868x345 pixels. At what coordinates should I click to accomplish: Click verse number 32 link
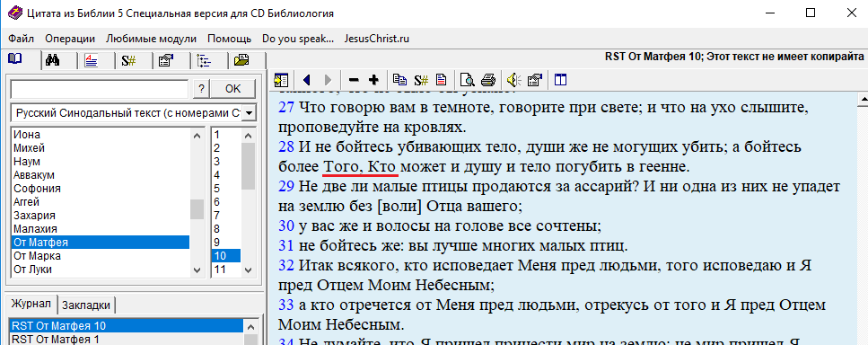point(285,265)
